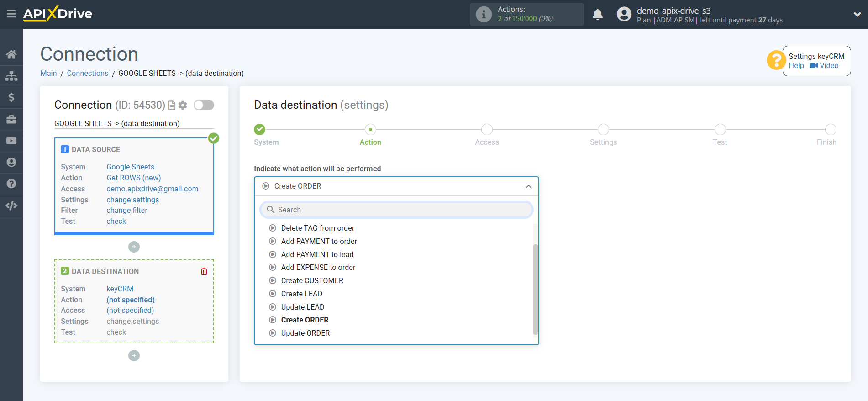The height and width of the screenshot is (401, 868).
Task: Click the Google Sheets system link
Action: pos(130,167)
